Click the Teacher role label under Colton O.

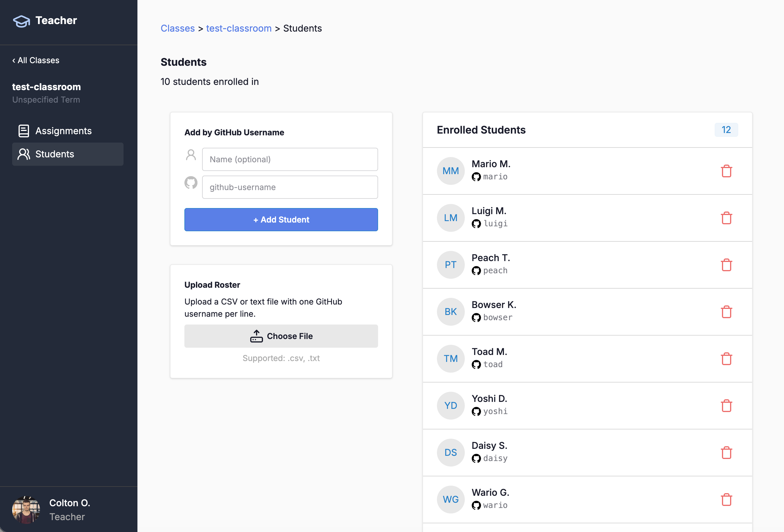point(67,517)
